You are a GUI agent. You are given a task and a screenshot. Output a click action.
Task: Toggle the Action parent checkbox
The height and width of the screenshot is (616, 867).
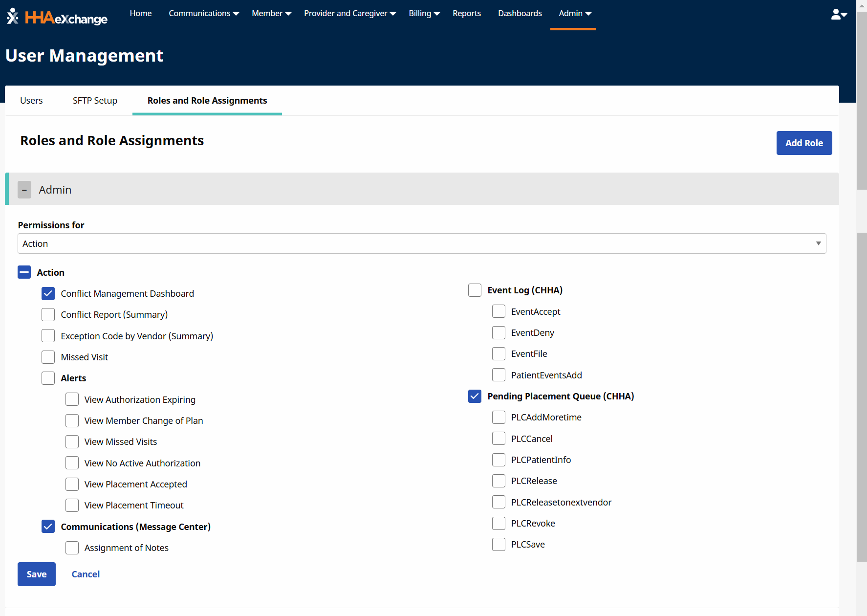24,272
